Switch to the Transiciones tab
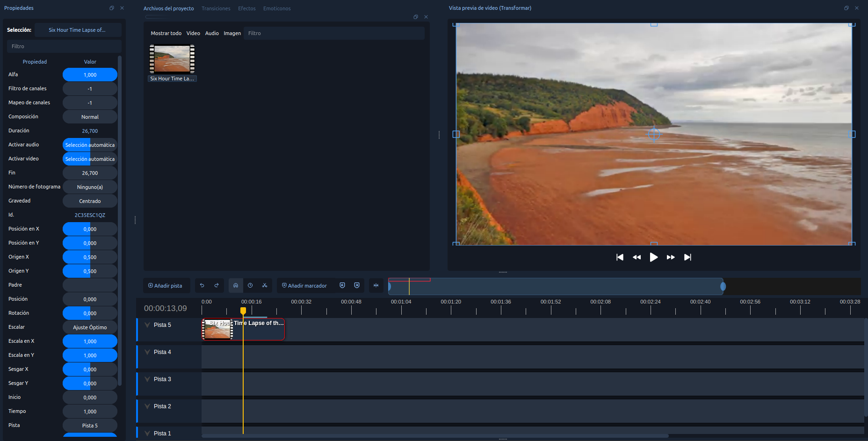 point(216,8)
